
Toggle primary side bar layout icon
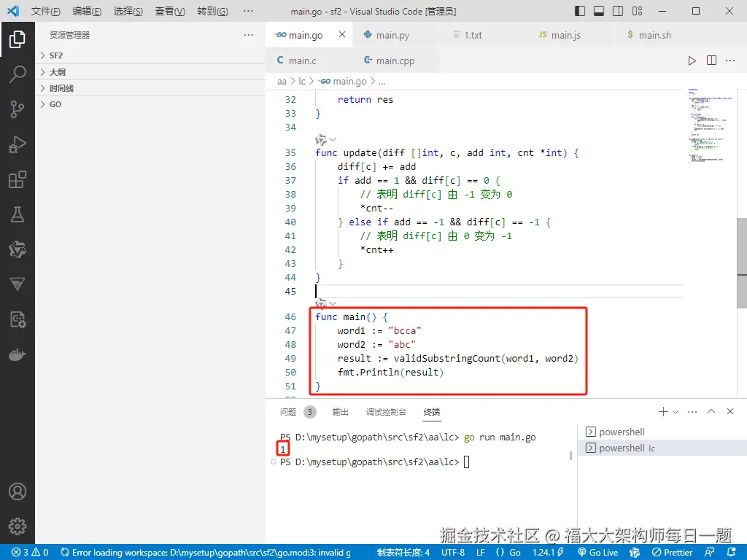pyautogui.click(x=580, y=11)
